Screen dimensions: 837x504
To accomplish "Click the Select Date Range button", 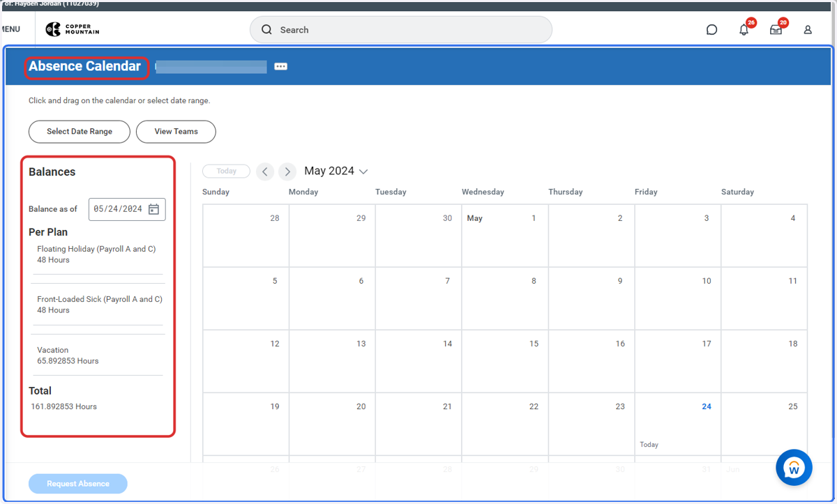I will pos(80,131).
